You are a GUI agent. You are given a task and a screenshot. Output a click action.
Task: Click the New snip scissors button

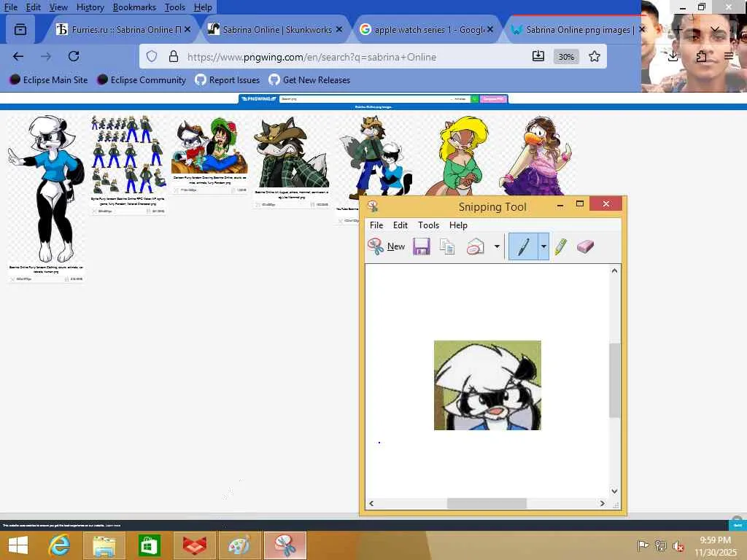(x=387, y=246)
